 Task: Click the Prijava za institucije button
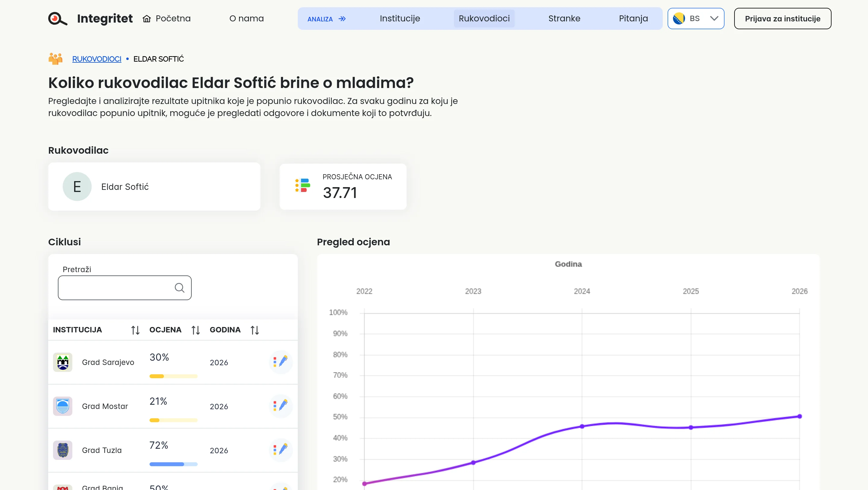(x=783, y=19)
